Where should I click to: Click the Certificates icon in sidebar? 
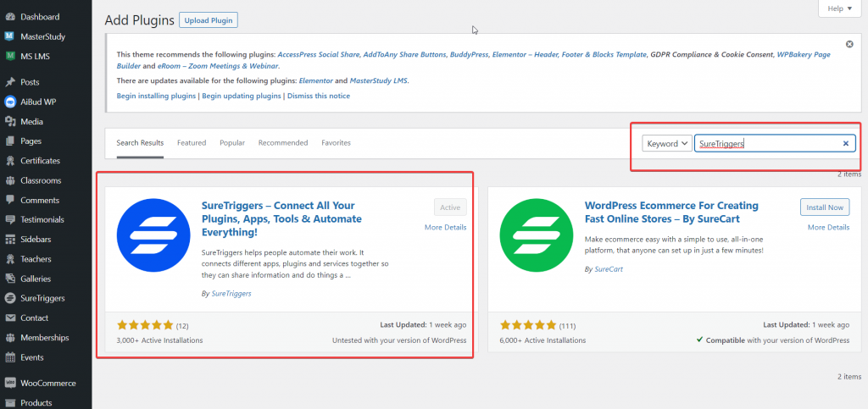pos(10,161)
